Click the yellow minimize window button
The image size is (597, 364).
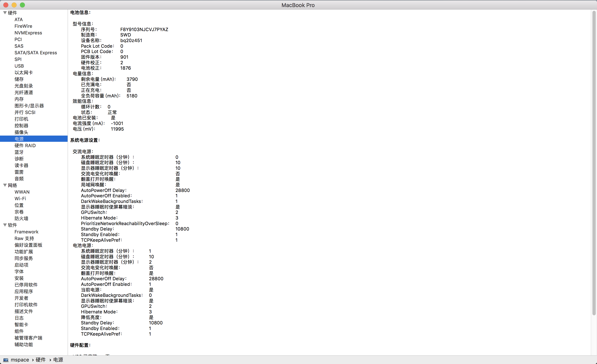14,5
